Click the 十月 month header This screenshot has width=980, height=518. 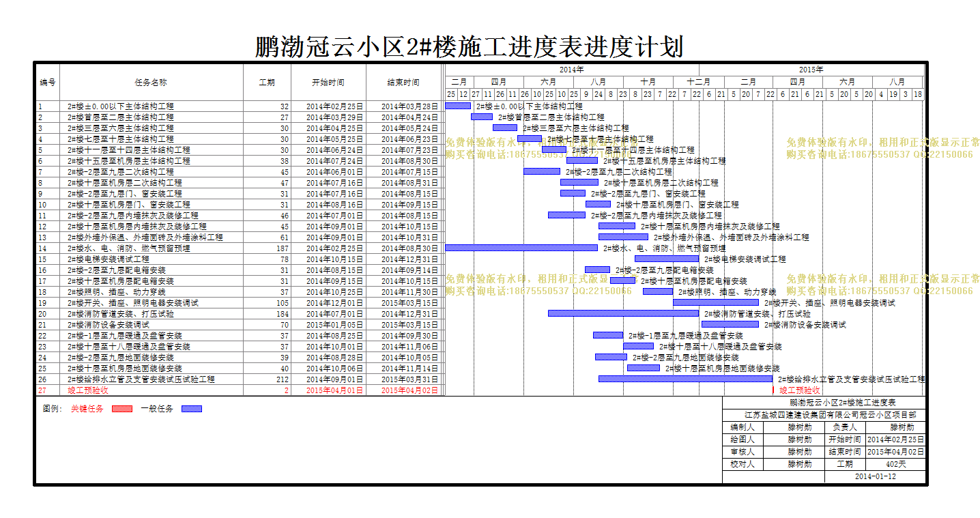(648, 82)
